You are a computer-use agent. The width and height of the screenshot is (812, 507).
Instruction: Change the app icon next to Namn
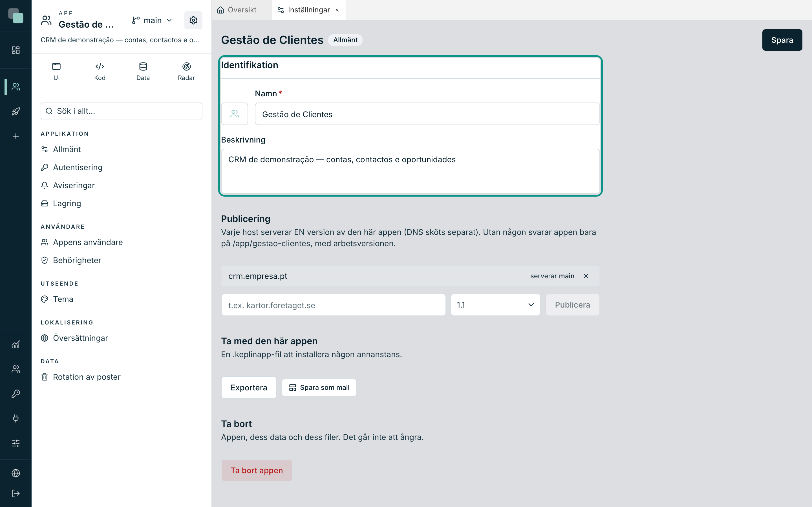click(235, 114)
